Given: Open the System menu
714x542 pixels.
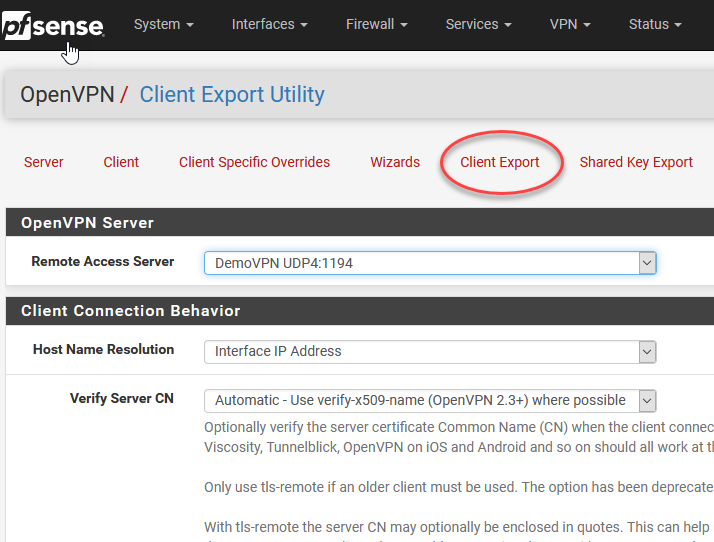Looking at the screenshot, I should [163, 24].
